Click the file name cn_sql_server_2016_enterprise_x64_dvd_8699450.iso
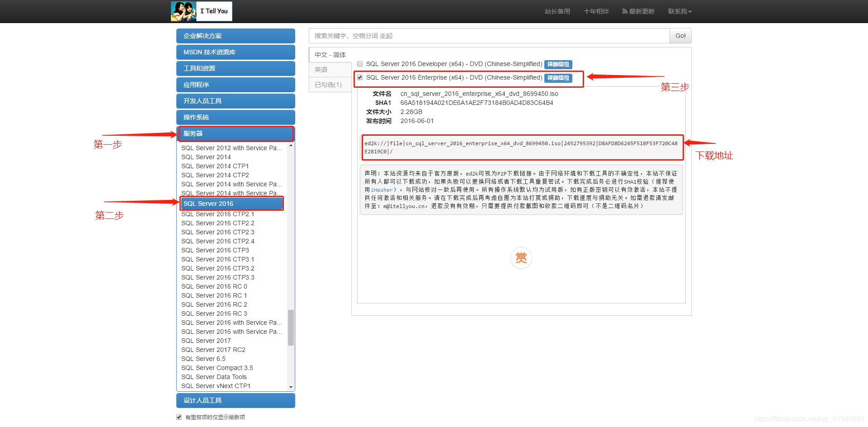868x427 pixels. 479,94
